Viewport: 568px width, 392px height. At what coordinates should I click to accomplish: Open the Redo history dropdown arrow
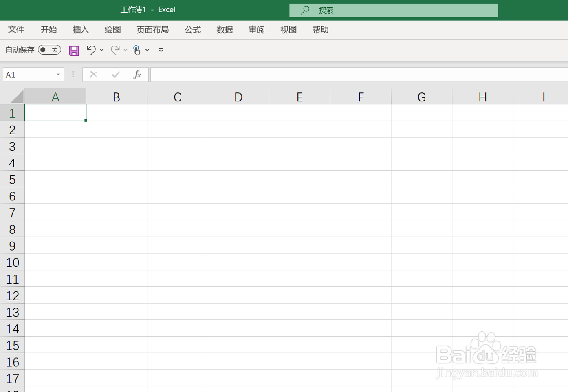125,50
